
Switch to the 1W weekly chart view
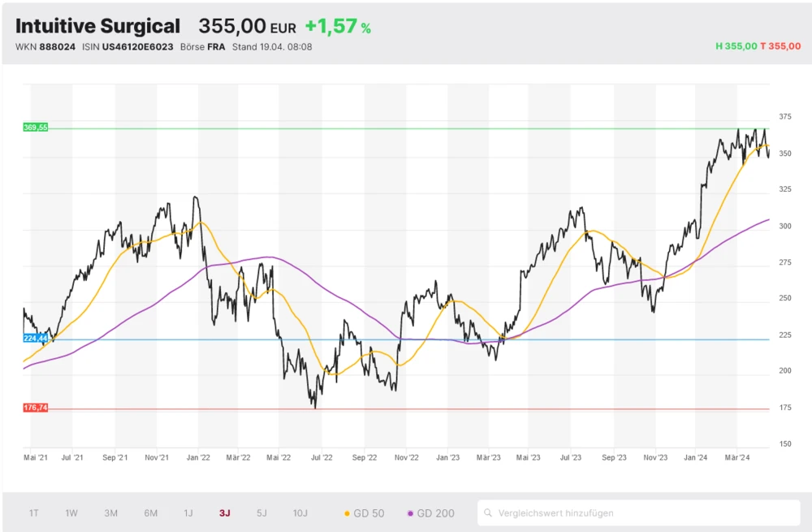71,513
